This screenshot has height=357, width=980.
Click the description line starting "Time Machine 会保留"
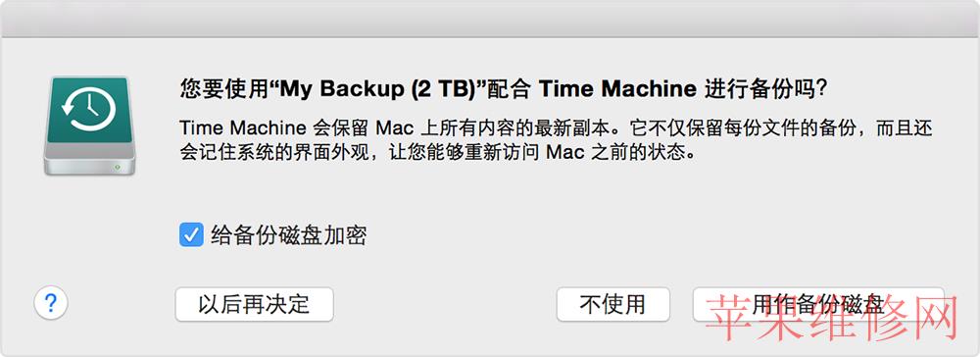click(556, 128)
